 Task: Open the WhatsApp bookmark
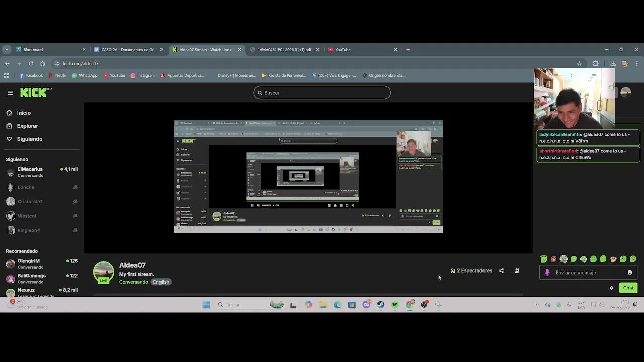click(85, 75)
